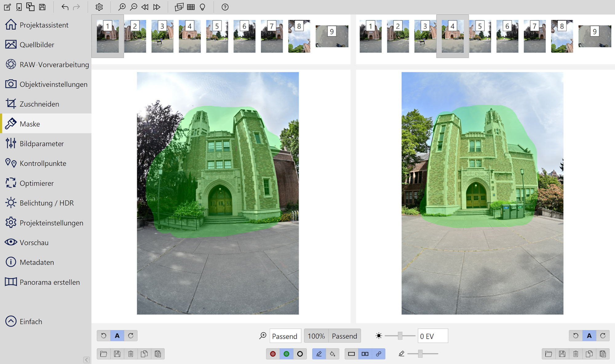Delete left image mask with trash icon

(x=131, y=354)
